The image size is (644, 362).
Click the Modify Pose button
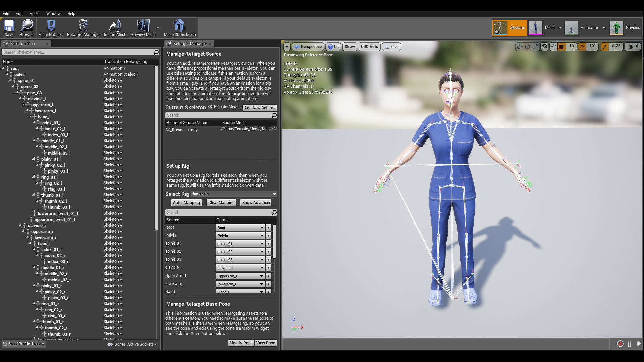click(240, 343)
